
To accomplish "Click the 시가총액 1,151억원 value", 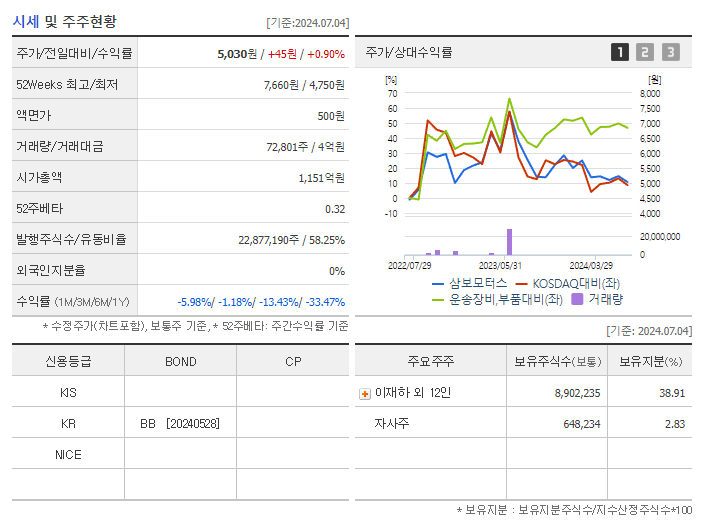I will [x=321, y=178].
